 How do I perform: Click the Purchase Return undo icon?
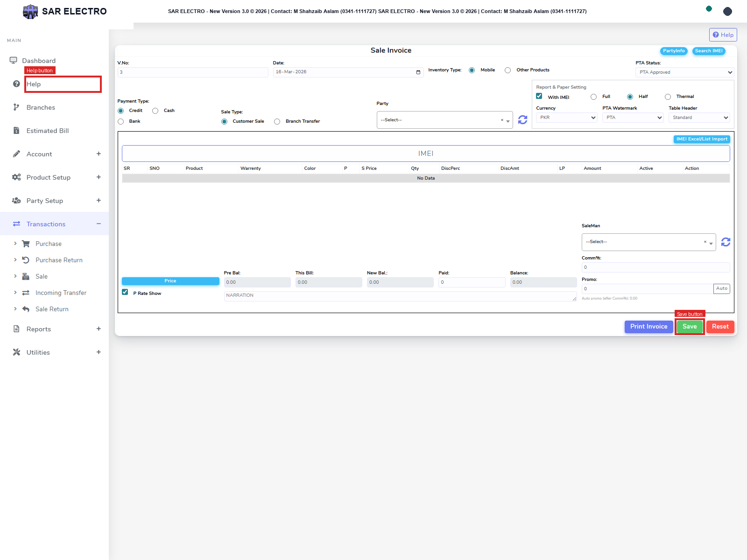click(x=26, y=260)
